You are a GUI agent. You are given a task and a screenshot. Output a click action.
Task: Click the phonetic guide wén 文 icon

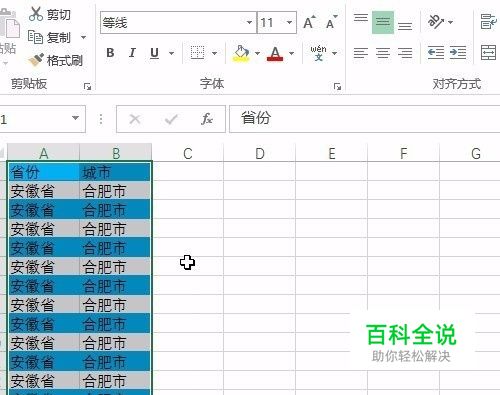tap(318, 53)
